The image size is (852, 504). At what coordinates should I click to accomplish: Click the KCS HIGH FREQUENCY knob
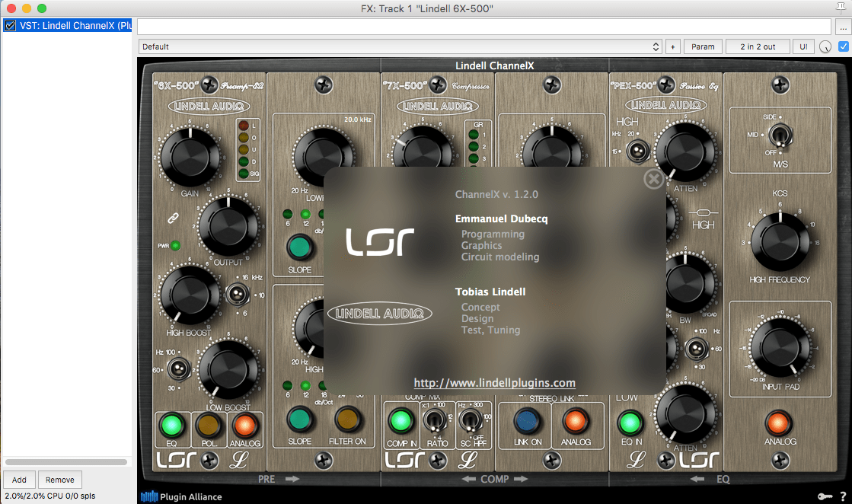click(x=780, y=241)
